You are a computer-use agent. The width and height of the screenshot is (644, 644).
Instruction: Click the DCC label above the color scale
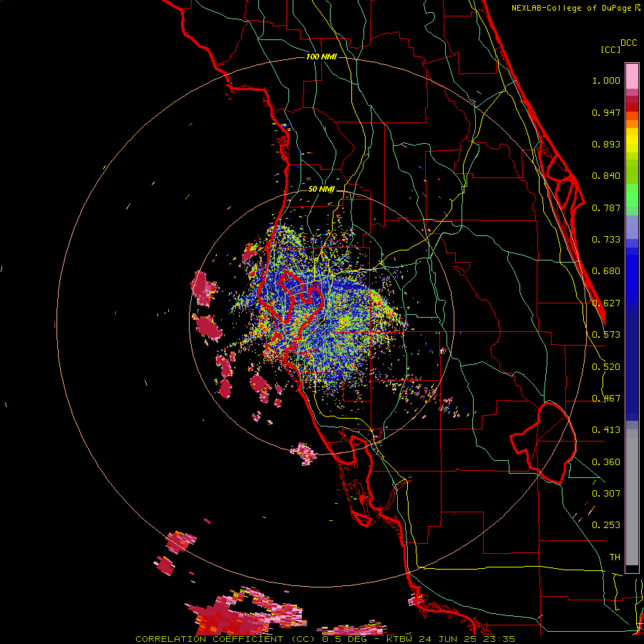(628, 43)
